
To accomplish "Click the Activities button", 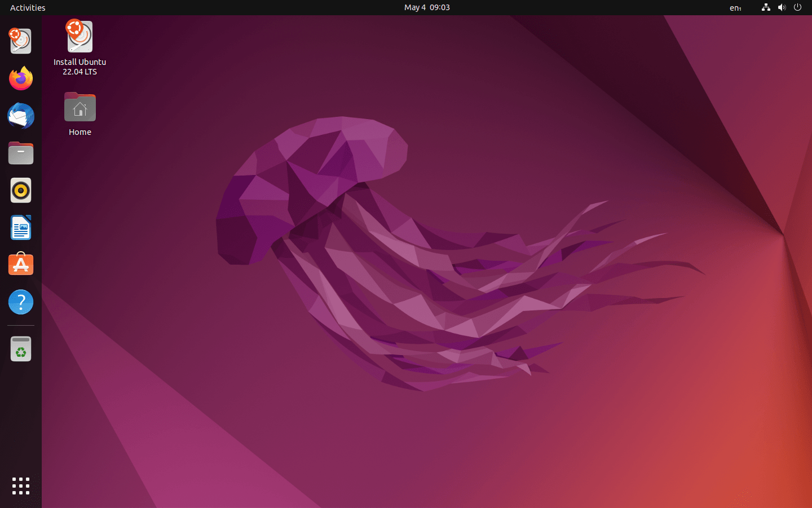I will [28, 7].
